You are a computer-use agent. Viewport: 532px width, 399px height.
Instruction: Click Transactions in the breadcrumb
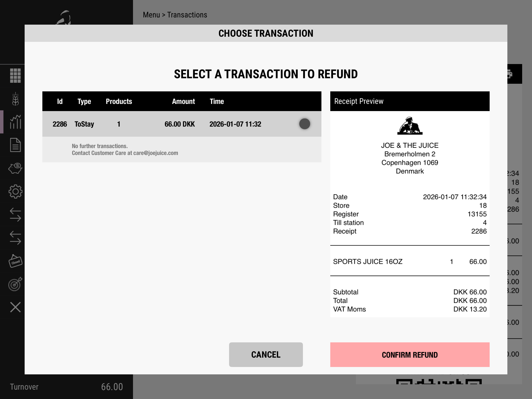[187, 15]
